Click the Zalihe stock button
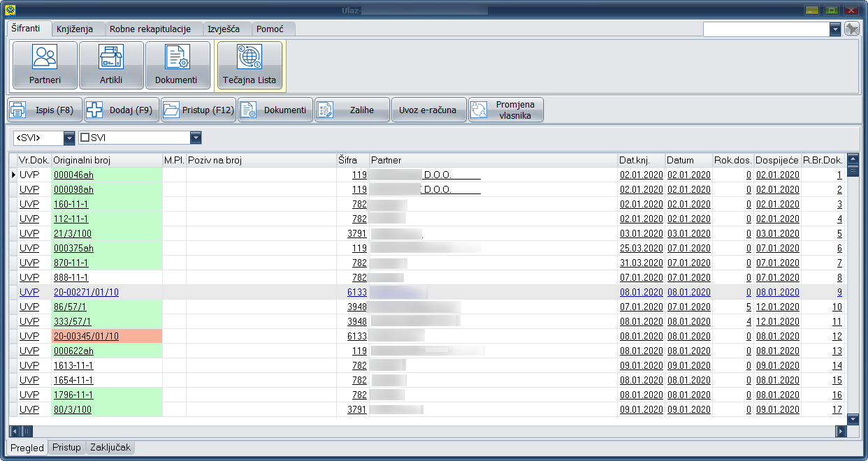The width and height of the screenshot is (868, 461). (x=352, y=110)
